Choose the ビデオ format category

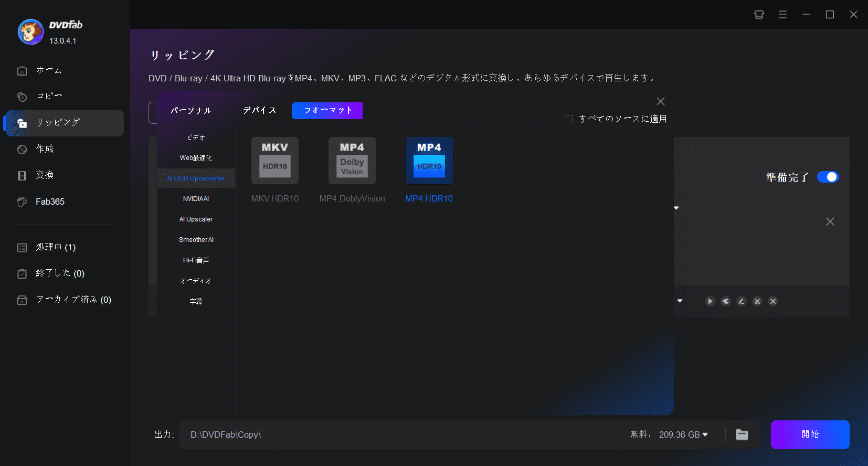tap(196, 137)
